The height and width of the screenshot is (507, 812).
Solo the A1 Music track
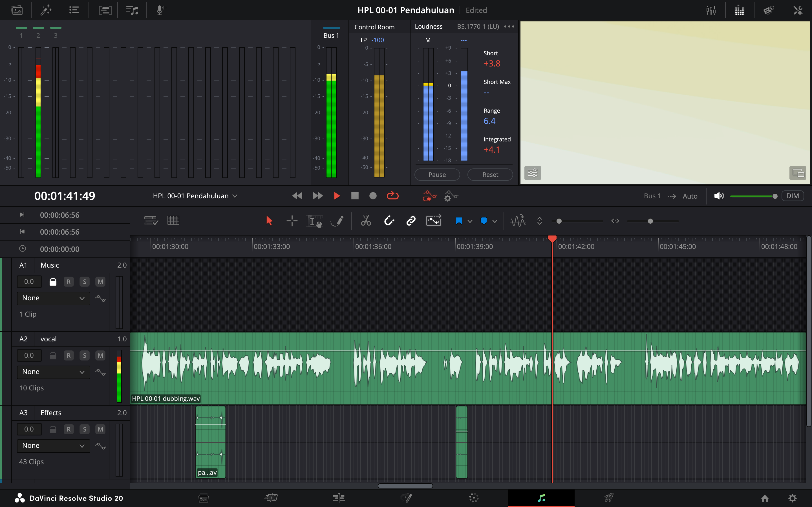click(x=85, y=282)
